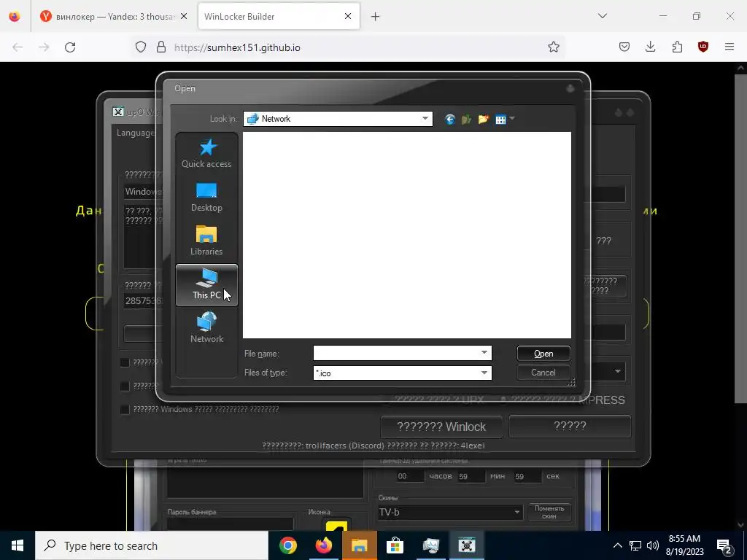Expand dropdown at right of builder window
747x560 pixels.
coord(618,371)
